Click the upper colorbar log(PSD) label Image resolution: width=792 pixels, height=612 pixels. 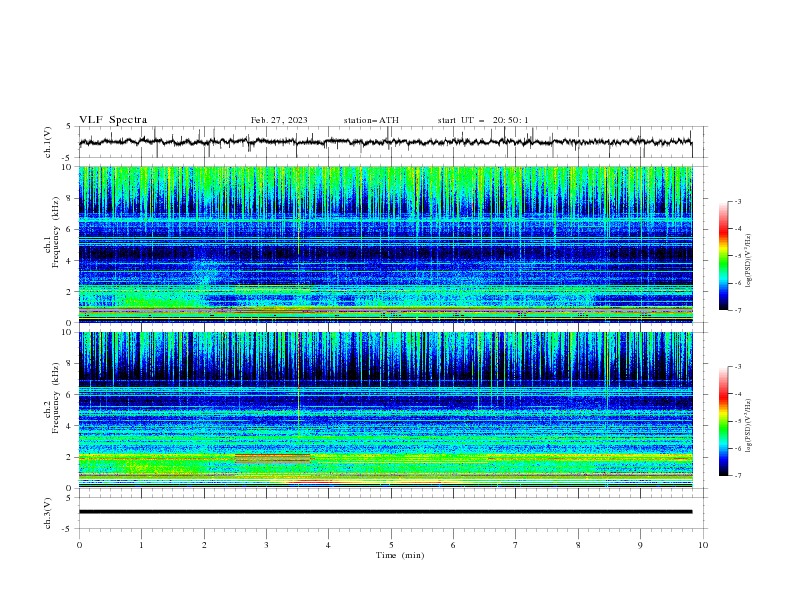click(x=749, y=261)
